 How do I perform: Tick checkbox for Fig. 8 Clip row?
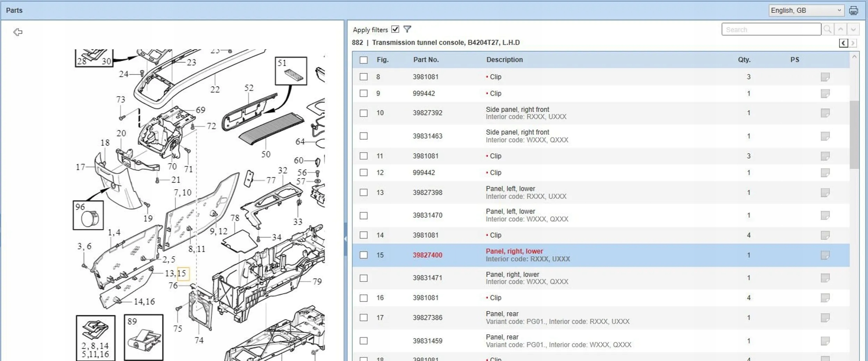(364, 77)
